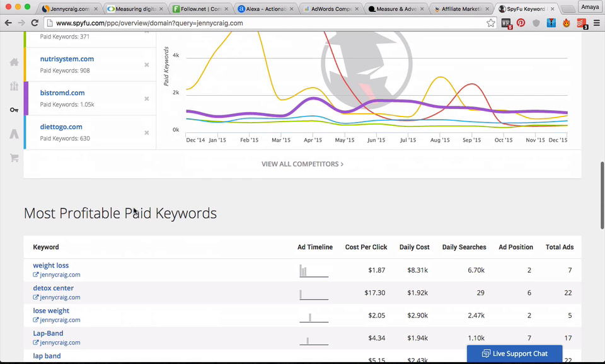Screen dimensions: 605x364
Task: Click the Keyword column header
Action: 46,247
